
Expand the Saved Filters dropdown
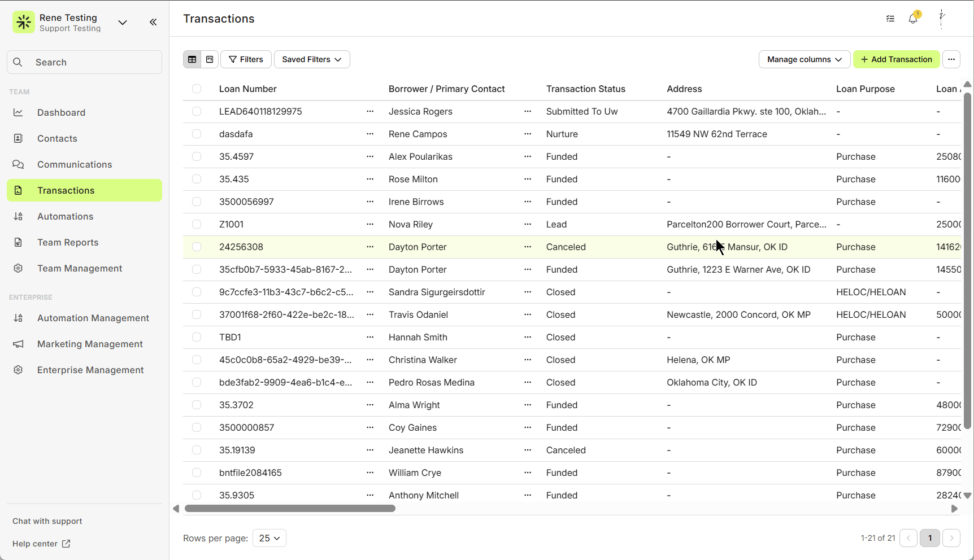[x=312, y=59]
